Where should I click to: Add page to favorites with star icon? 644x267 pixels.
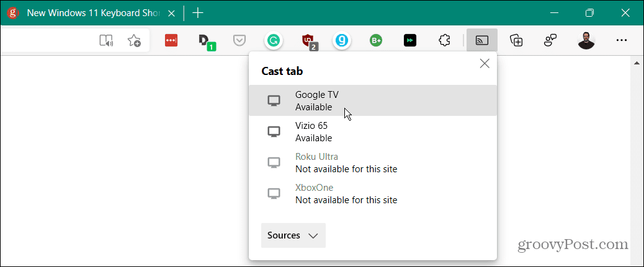click(x=134, y=40)
